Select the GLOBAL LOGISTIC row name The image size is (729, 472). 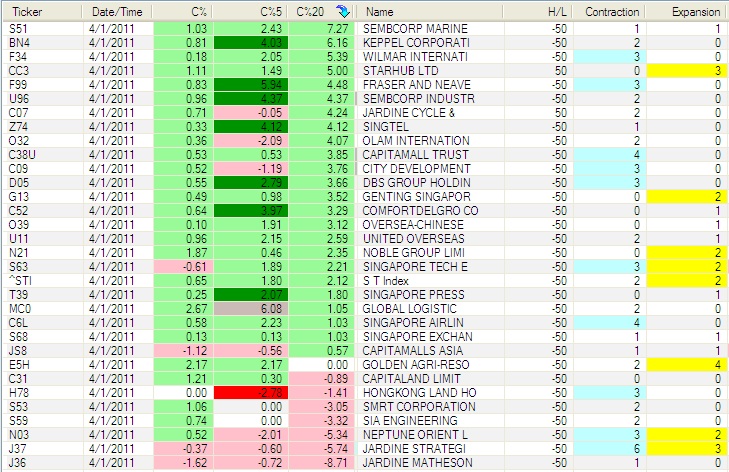413,309
